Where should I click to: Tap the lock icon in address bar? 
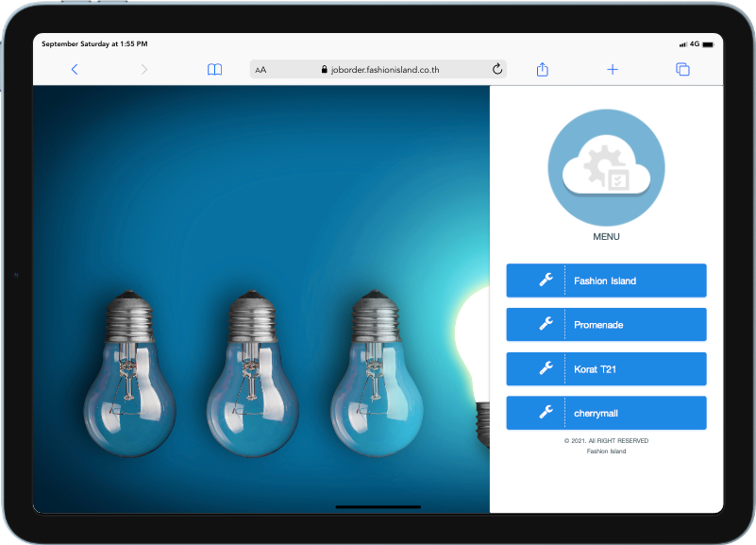tap(324, 70)
